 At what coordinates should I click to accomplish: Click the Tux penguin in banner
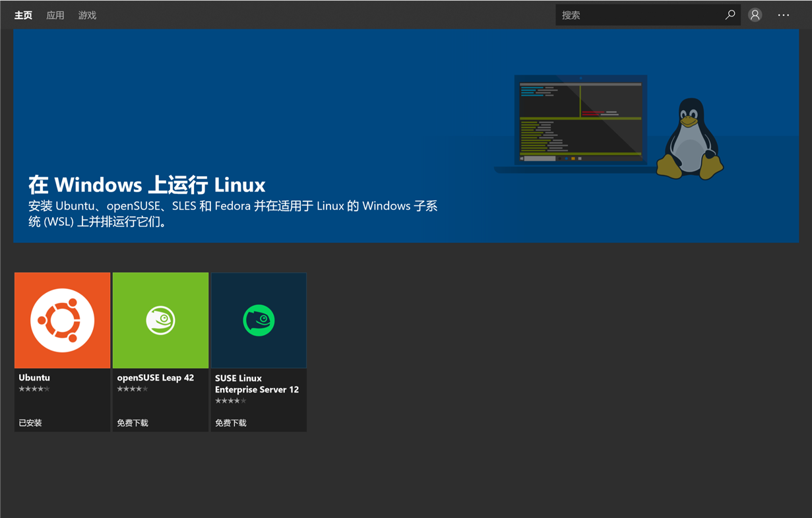690,139
